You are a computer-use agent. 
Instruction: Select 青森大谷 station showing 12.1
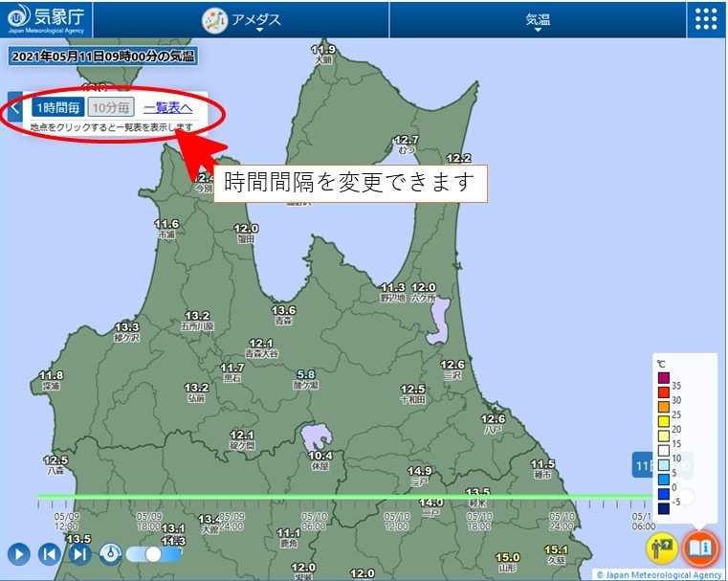click(261, 348)
